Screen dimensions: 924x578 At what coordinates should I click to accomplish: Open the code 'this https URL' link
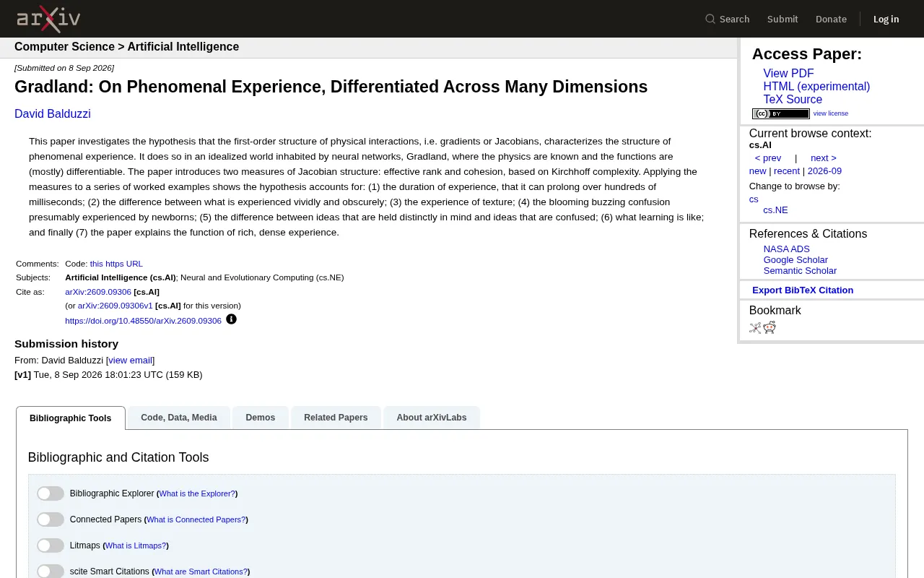point(116,264)
